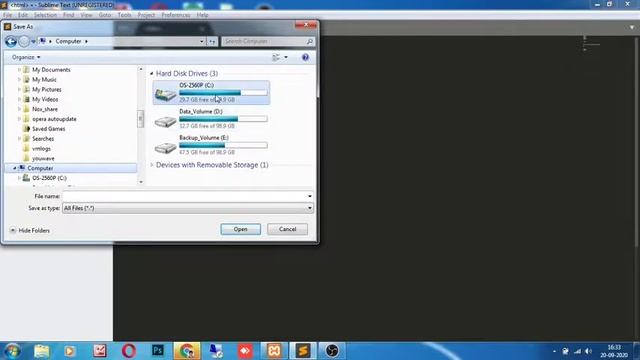Open the Goto menu in Sublime Text

click(x=105, y=15)
